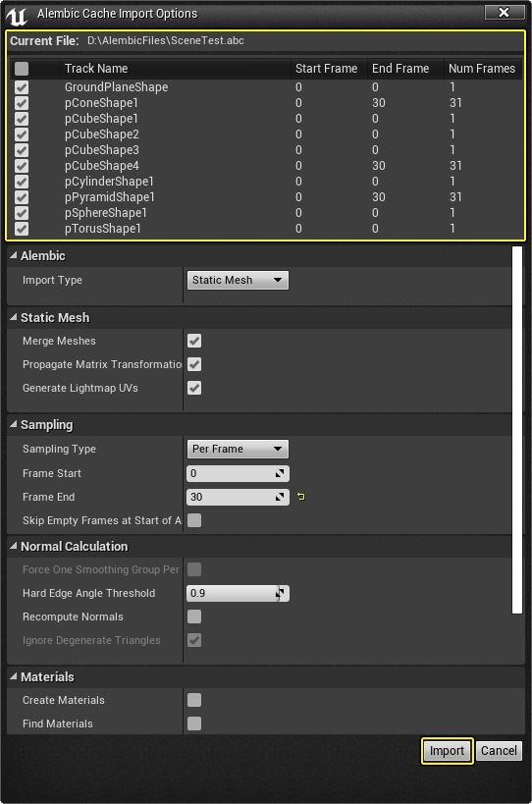The height and width of the screenshot is (804, 532).
Task: Enable the Find Materials checkbox
Action: pyautogui.click(x=194, y=724)
